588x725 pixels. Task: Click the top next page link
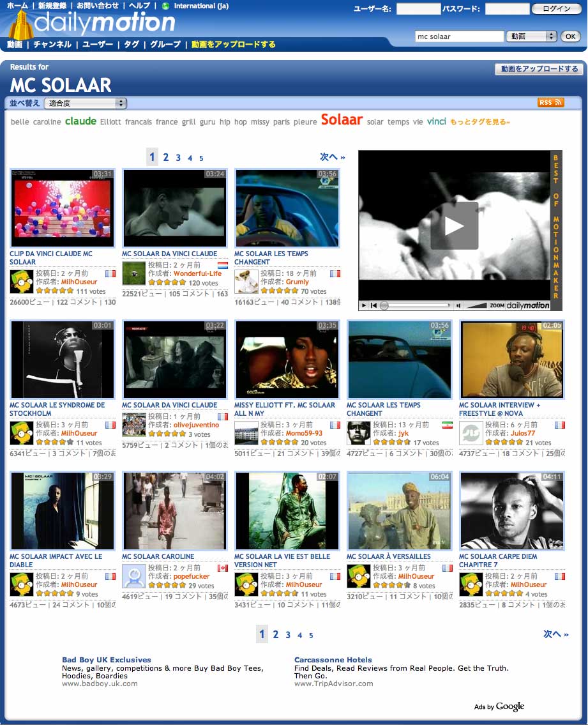(x=333, y=156)
